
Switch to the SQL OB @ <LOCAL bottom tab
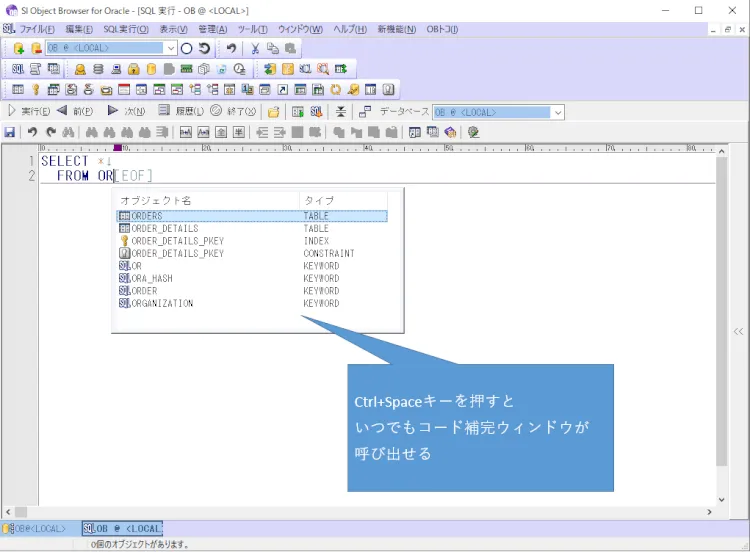point(122,529)
